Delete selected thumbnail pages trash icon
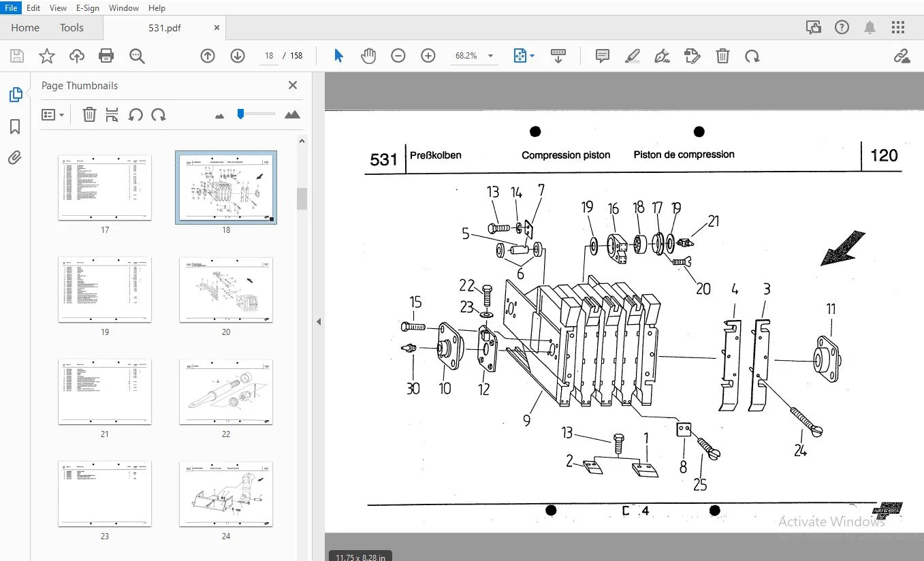 (x=89, y=114)
